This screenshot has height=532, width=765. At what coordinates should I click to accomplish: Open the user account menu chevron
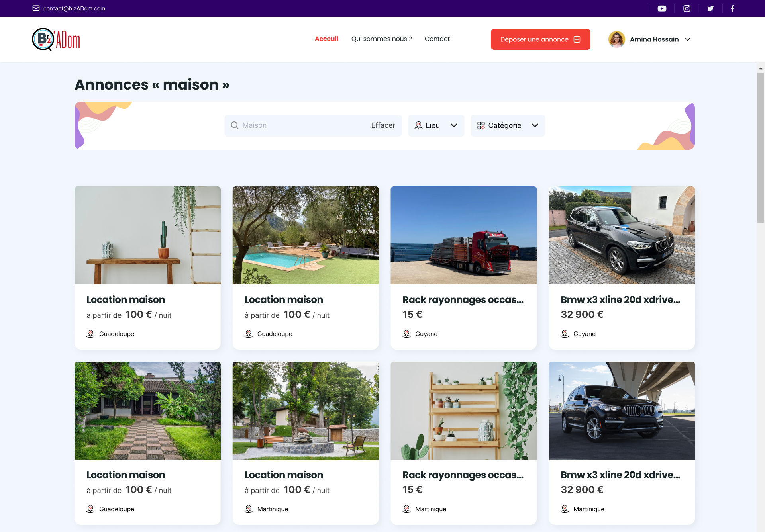point(688,39)
